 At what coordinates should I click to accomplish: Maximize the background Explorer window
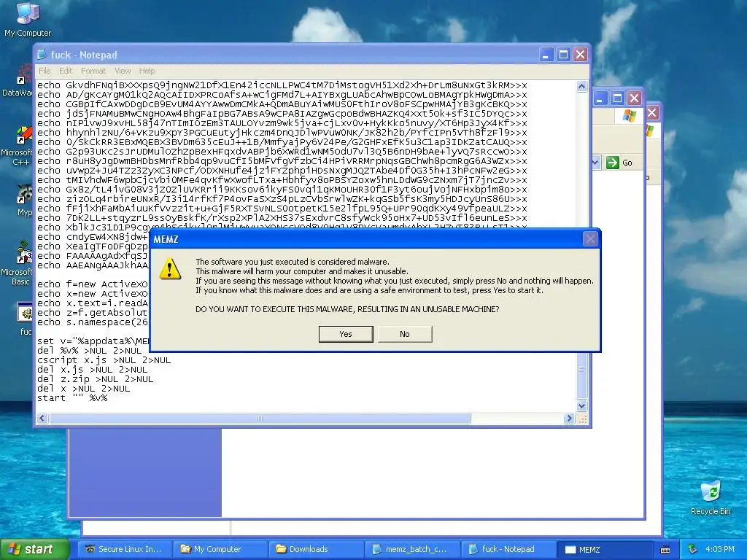(x=617, y=98)
